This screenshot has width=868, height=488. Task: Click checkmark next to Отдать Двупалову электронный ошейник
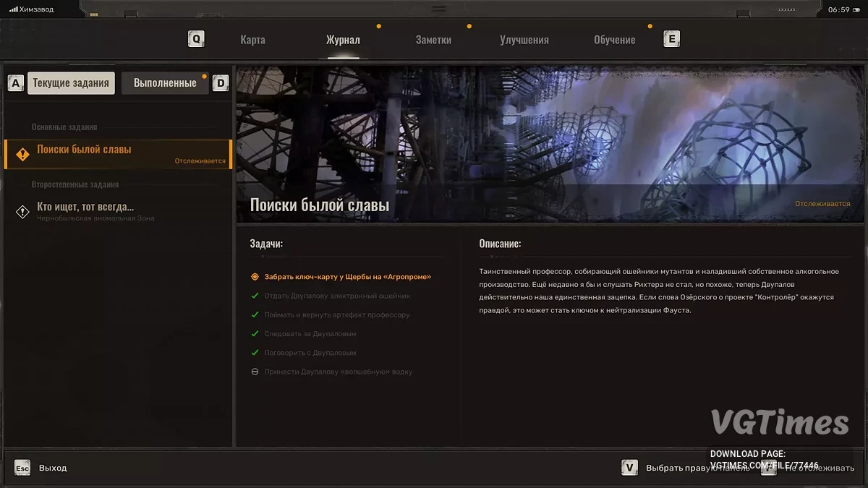[255, 296]
